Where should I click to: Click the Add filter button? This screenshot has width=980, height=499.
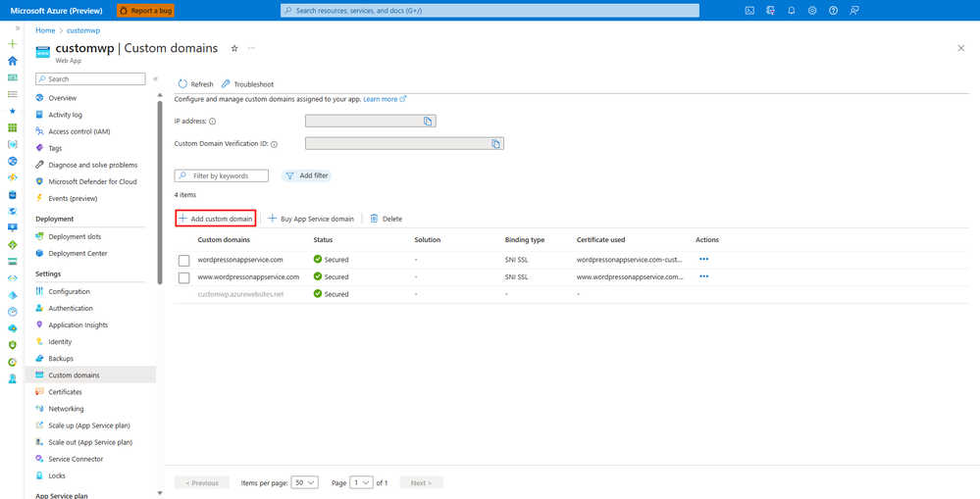(306, 175)
